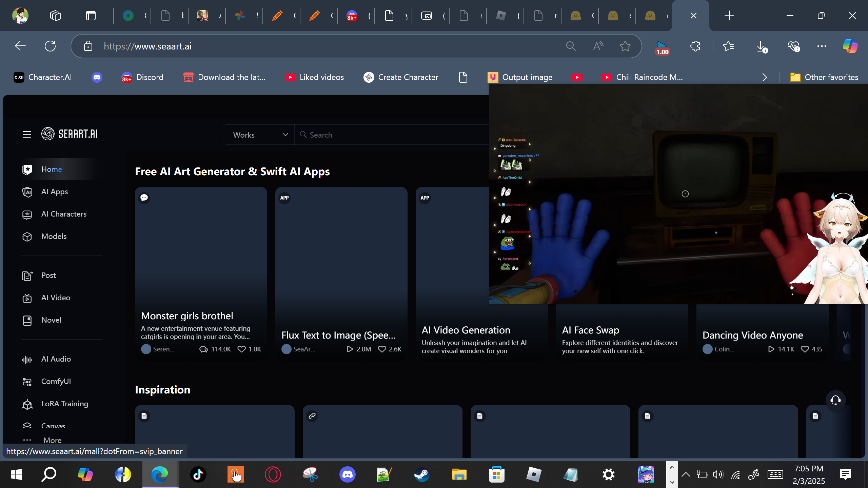868x488 pixels.
Task: Click the ComfyUI sidebar icon
Action: point(27,382)
